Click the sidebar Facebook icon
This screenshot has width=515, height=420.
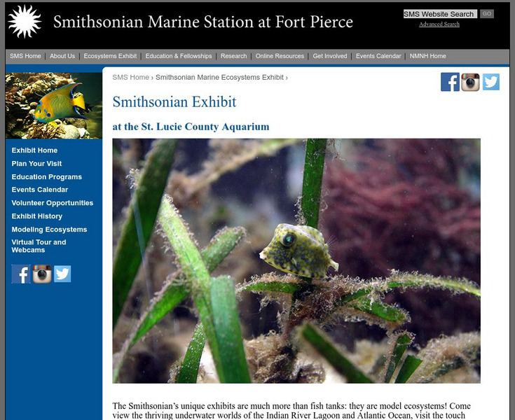pos(21,274)
